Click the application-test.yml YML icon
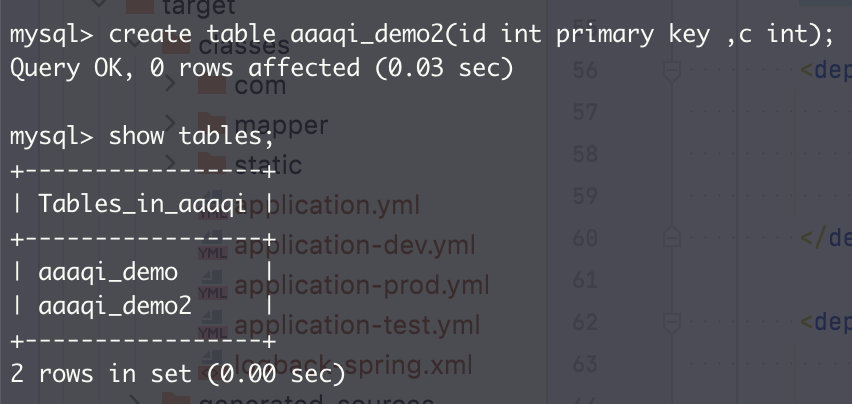The height and width of the screenshot is (404, 852). [x=212, y=325]
